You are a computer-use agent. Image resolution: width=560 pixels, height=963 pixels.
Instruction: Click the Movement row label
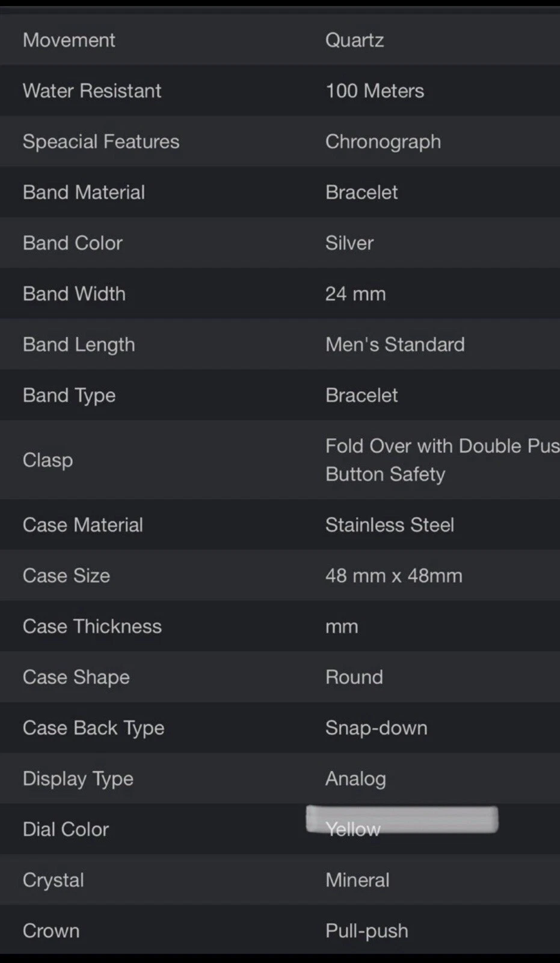(x=69, y=40)
